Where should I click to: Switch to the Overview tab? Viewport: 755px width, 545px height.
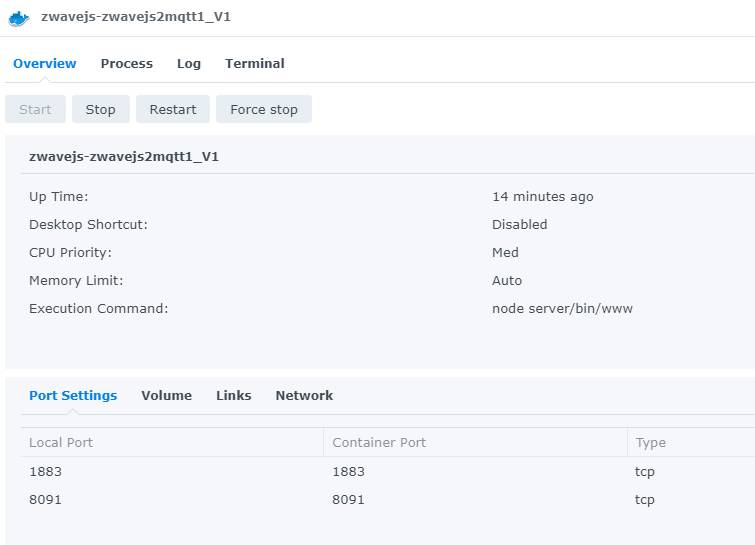(45, 64)
